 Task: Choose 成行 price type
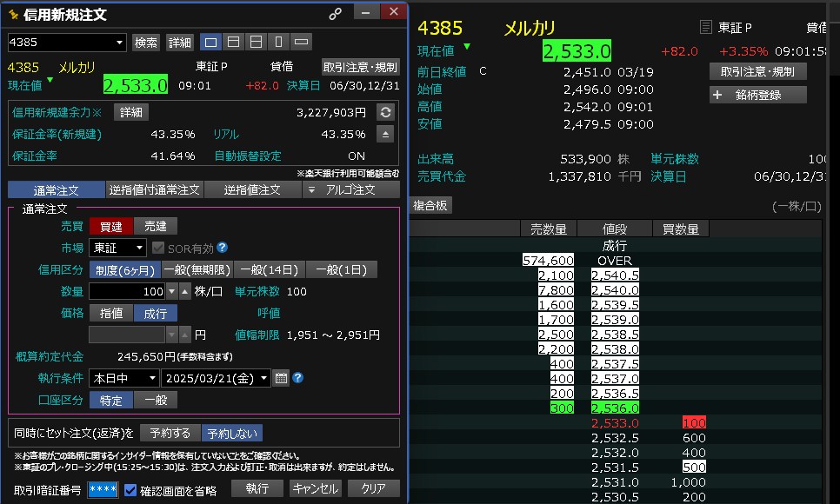coord(156,313)
